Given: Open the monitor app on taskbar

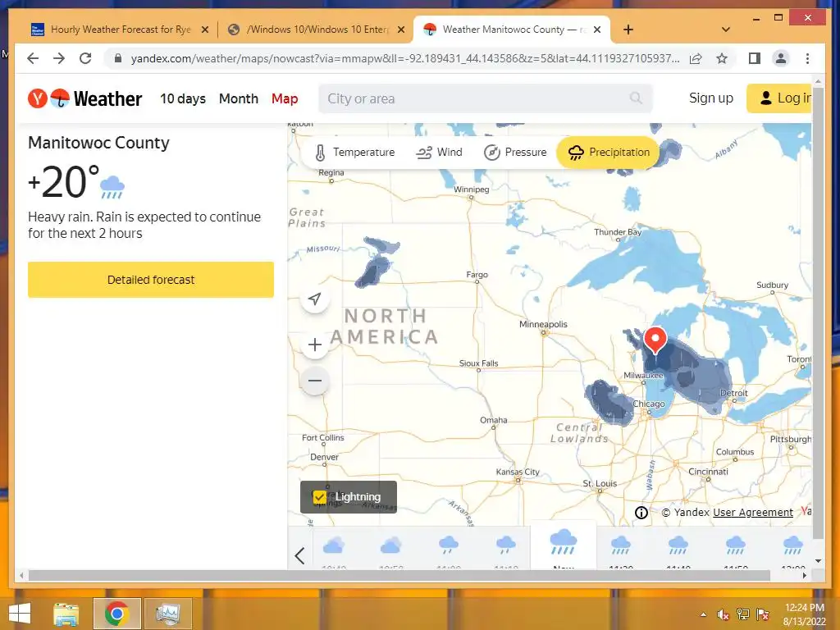Looking at the screenshot, I should [x=167, y=614].
